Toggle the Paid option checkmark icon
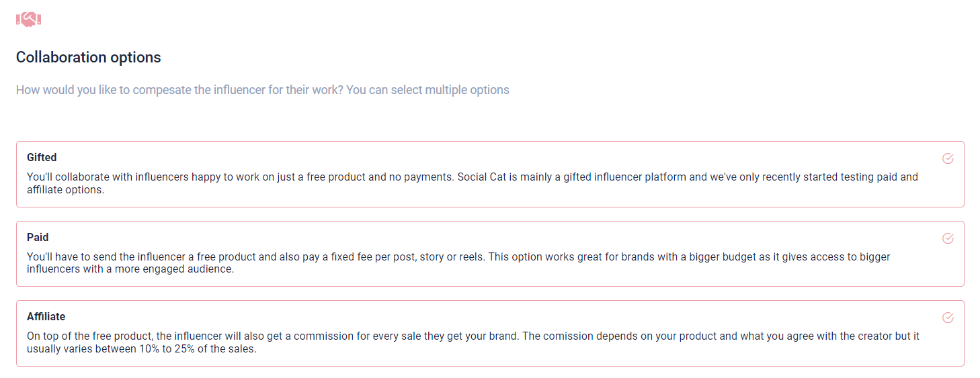This screenshot has height=378, width=980. (948, 238)
